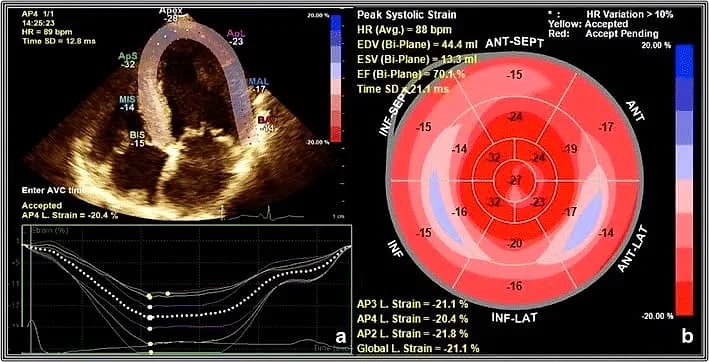709x362 pixels.
Task: Click the "EF (Bi-Plane) = 70.1 %" value
Action: pyautogui.click(x=411, y=75)
